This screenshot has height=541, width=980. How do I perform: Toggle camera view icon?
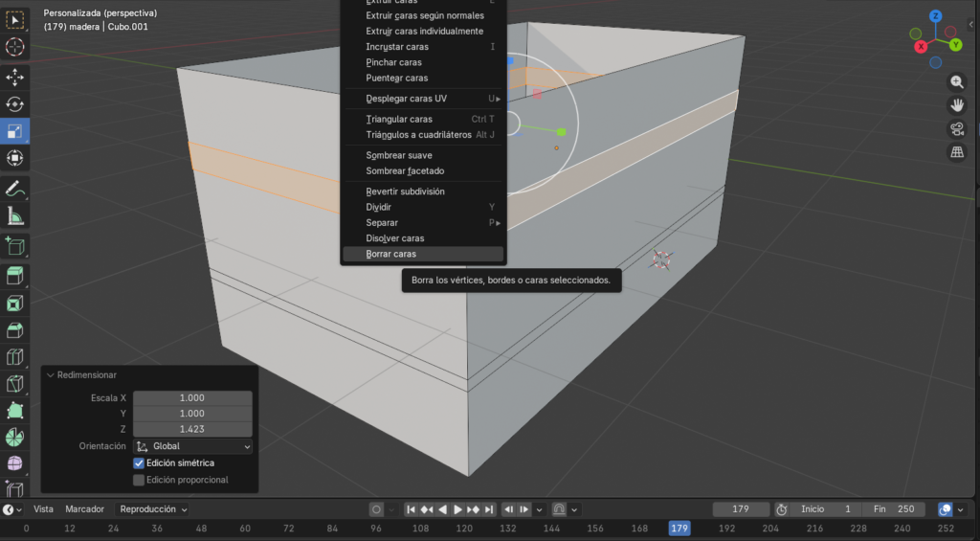tap(956, 129)
